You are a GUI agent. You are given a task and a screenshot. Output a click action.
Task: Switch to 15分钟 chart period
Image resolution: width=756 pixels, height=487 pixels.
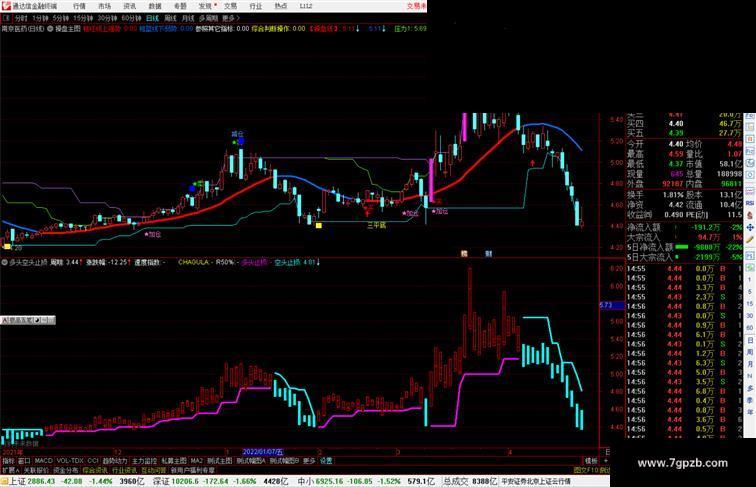pos(83,18)
